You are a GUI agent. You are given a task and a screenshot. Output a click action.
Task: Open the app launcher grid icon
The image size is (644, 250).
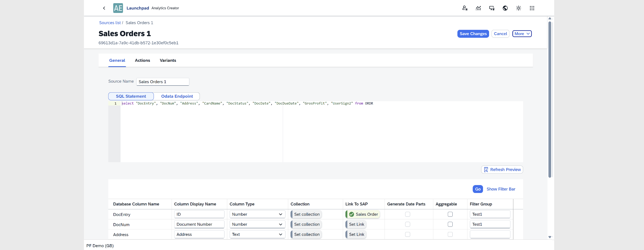[532, 8]
